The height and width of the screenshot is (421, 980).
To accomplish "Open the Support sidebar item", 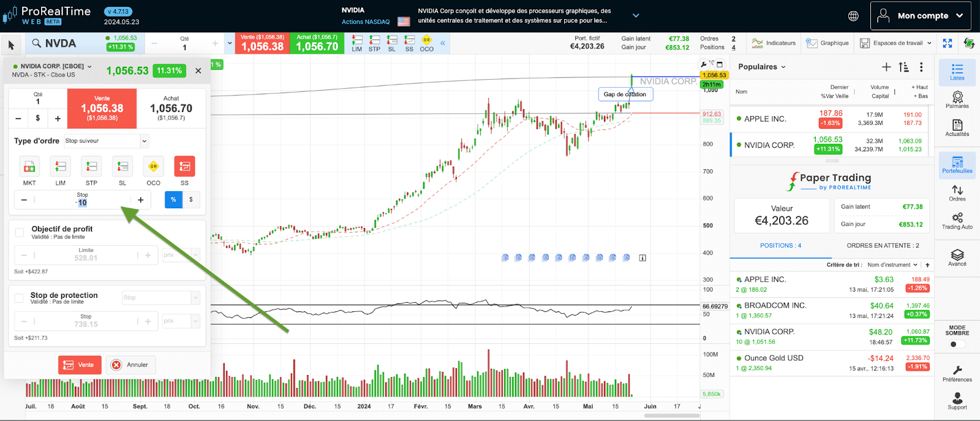I will click(957, 401).
